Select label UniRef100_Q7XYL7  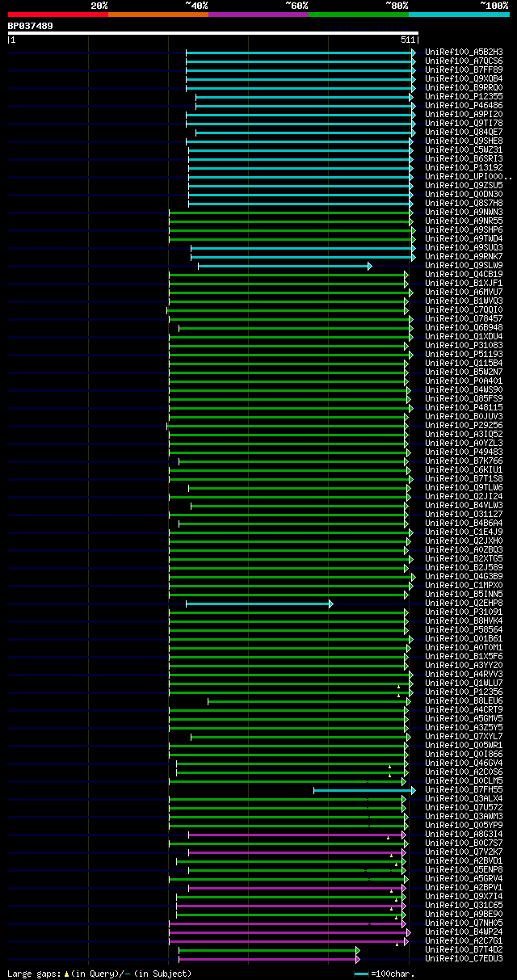click(464, 737)
